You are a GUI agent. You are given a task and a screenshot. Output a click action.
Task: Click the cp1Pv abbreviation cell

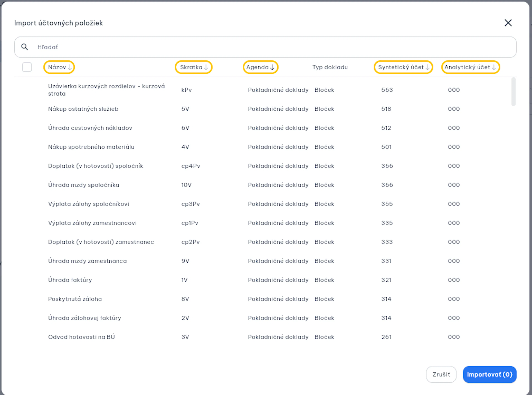coord(190,223)
